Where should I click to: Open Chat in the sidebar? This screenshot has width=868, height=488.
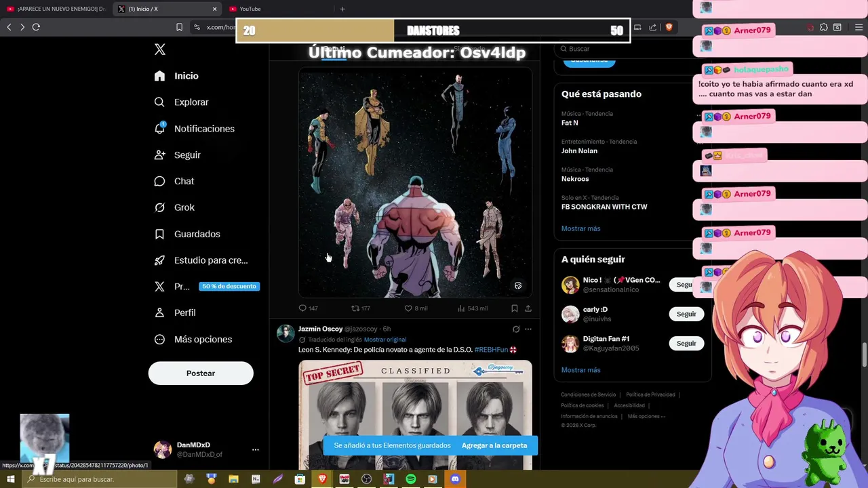pos(174,182)
